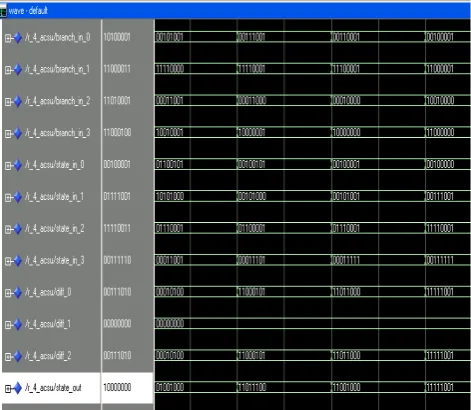This screenshot has height=410, width=471.
Task: Select the /r_4_acsu/branch_in_1 signal name
Action: click(x=57, y=69)
